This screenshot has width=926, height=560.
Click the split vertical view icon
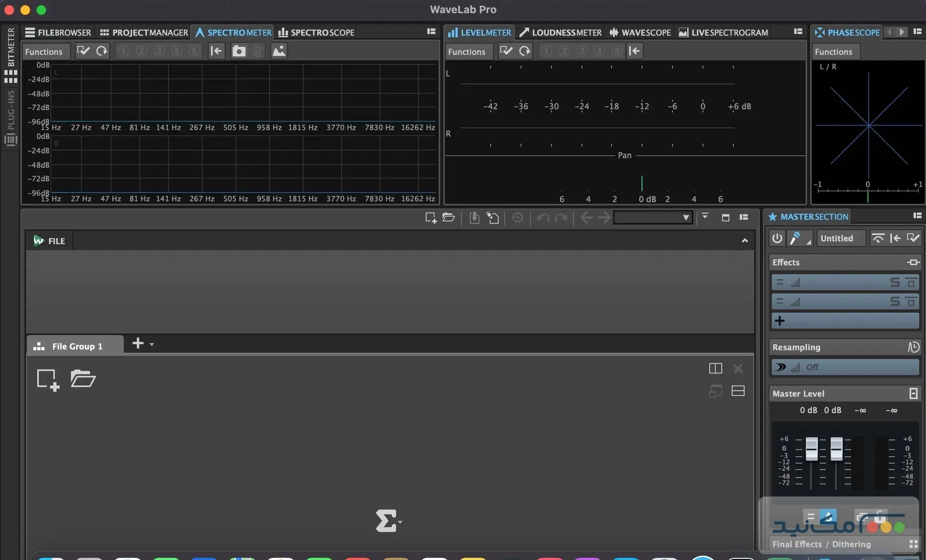pyautogui.click(x=715, y=368)
